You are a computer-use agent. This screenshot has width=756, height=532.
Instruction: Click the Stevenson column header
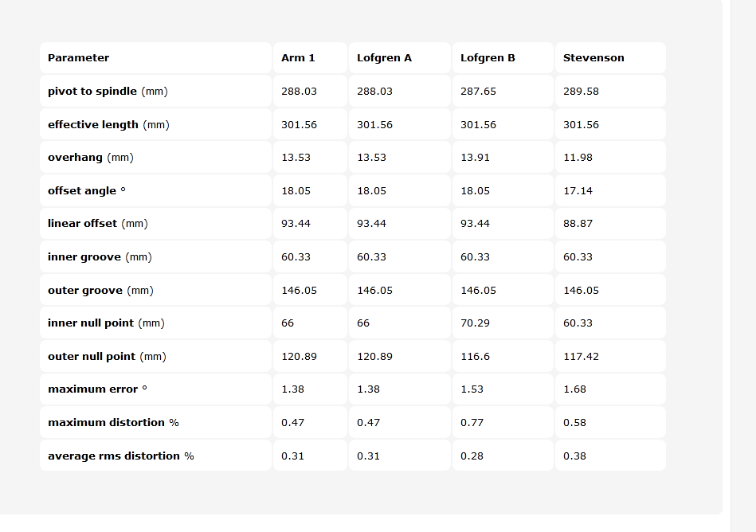[593, 58]
